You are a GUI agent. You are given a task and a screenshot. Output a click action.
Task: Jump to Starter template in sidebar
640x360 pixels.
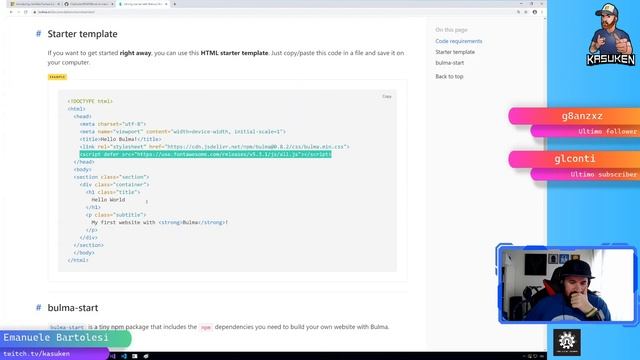(x=455, y=52)
